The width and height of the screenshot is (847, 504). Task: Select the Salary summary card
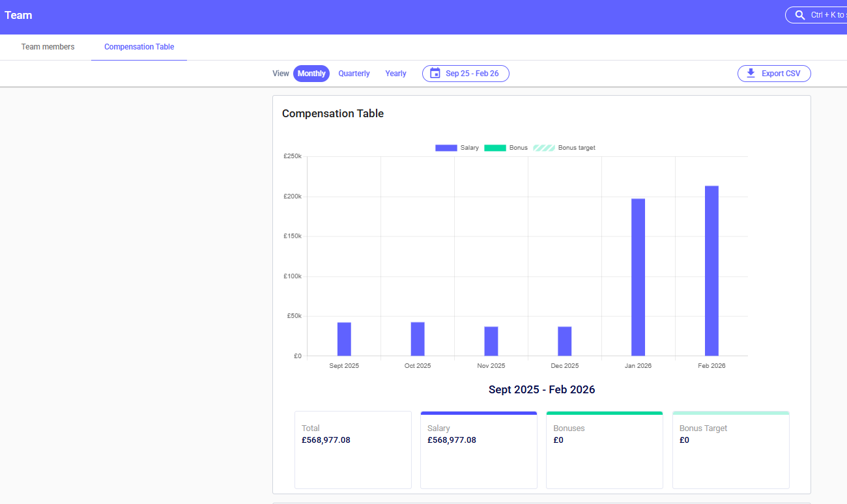coord(478,449)
